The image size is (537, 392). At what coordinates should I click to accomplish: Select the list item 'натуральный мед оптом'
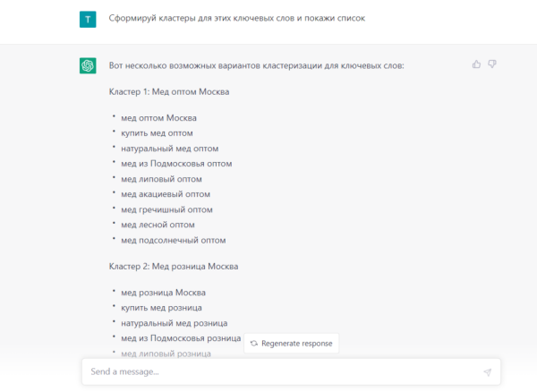[170, 149]
